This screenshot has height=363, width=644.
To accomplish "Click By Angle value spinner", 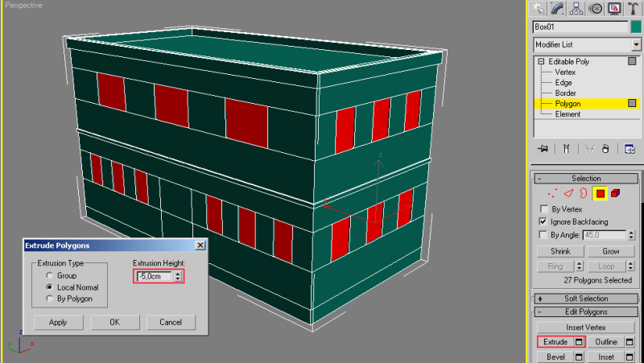I will (631, 235).
